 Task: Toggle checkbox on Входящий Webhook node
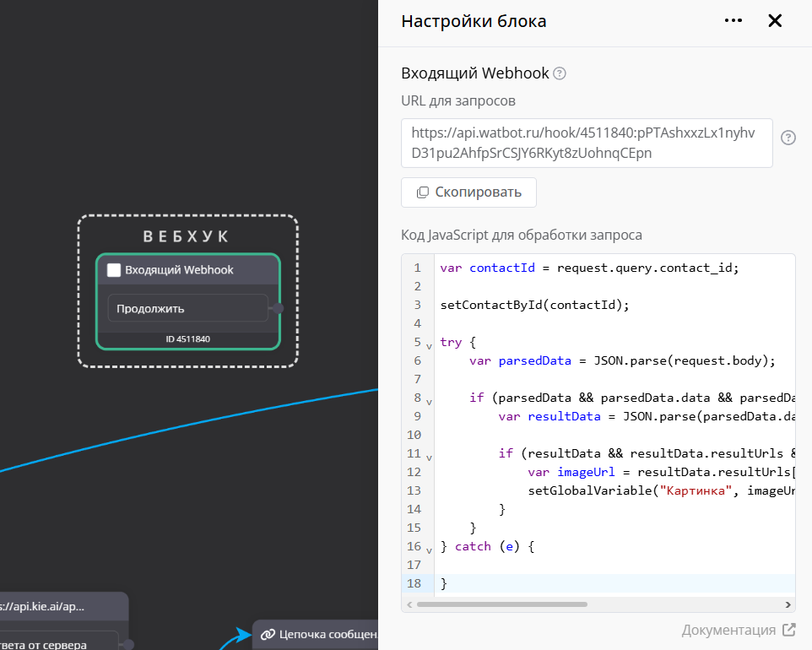click(x=114, y=270)
